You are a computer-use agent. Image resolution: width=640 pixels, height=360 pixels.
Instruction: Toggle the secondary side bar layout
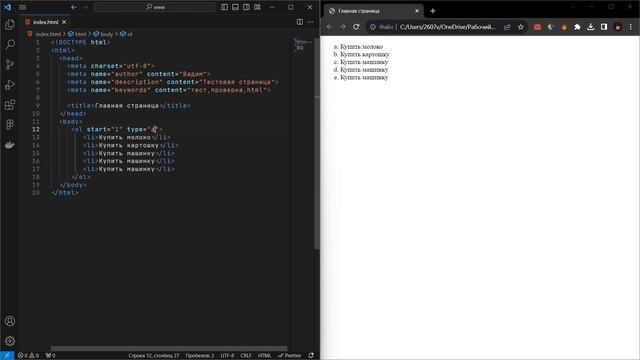[x=247, y=7]
